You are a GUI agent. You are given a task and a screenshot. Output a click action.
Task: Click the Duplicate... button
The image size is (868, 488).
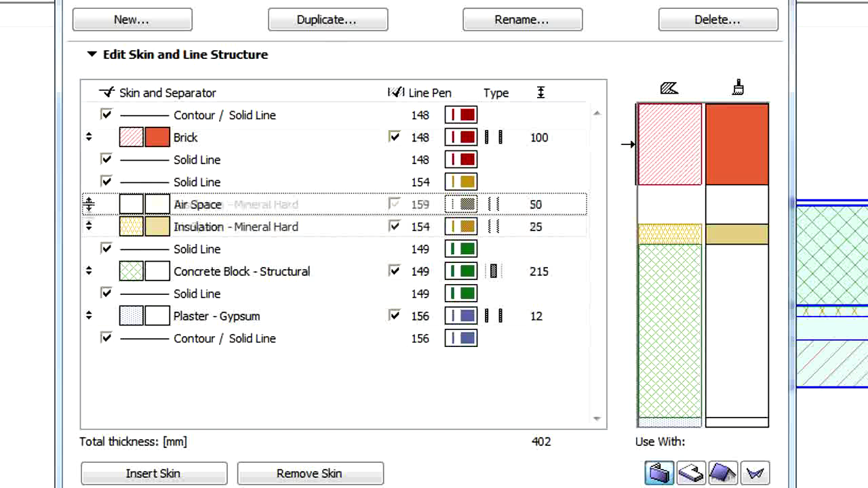point(328,20)
